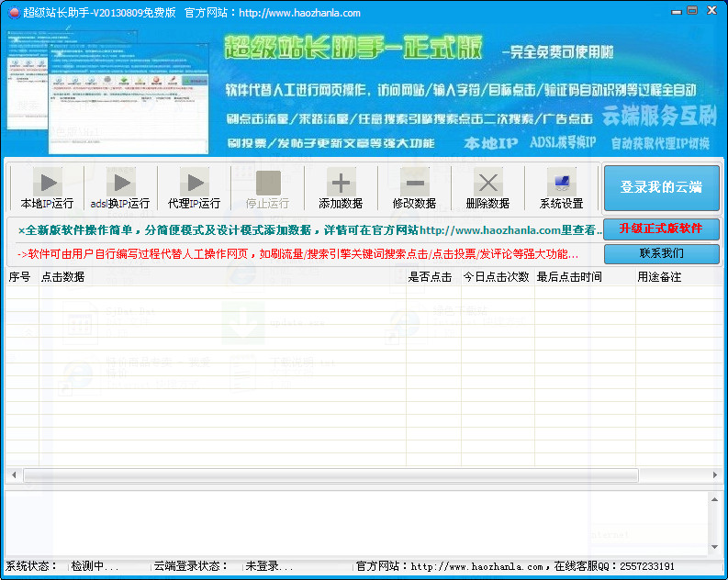Click the 点击数据 column header

222,277
